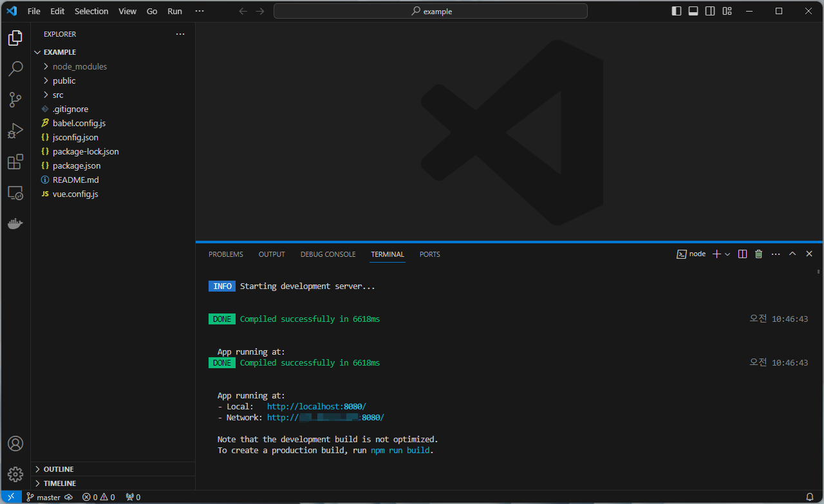Click the example command center search box
Image resolution: width=824 pixels, height=504 pixels.
[431, 11]
